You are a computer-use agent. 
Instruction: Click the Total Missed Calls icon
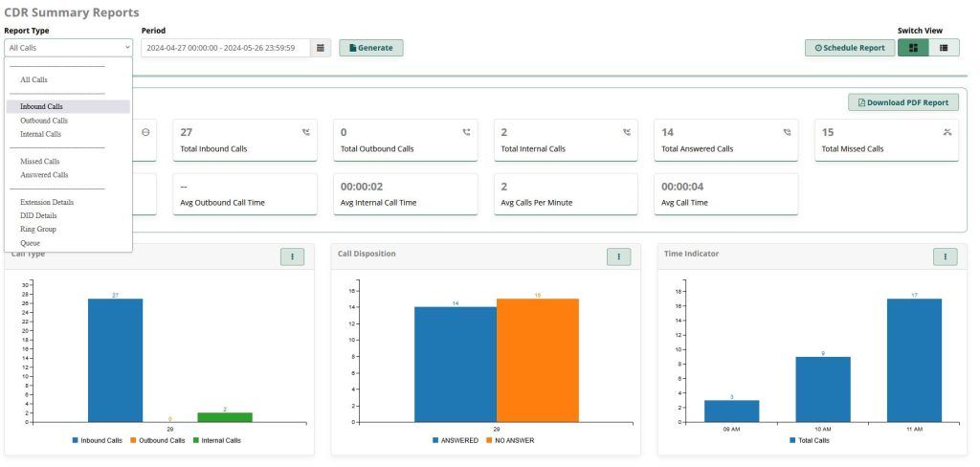tap(947, 133)
